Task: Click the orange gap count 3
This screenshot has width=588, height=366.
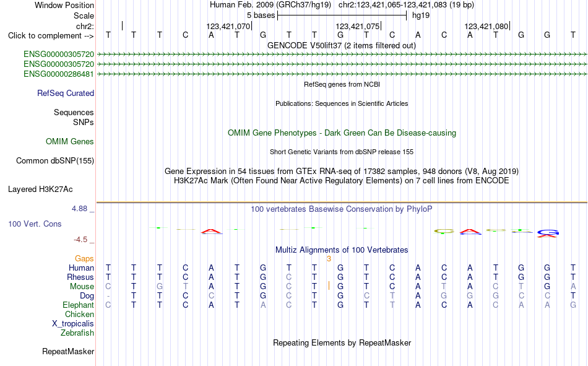Action: [329, 259]
